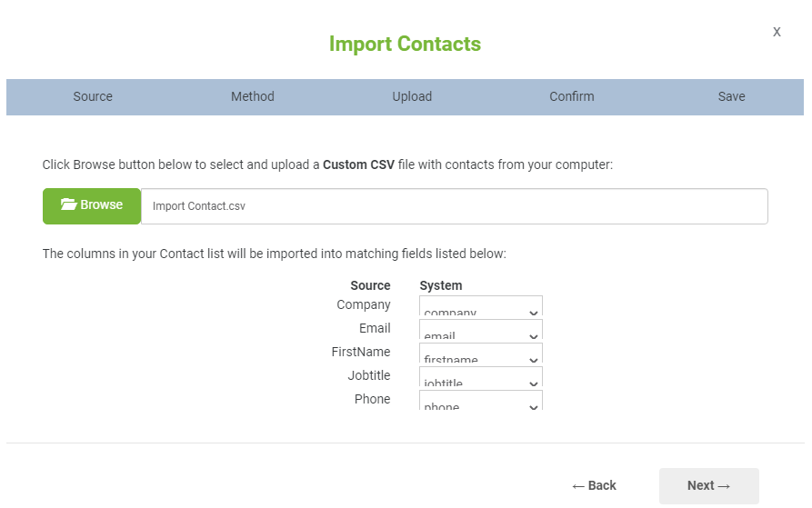Go to the Confirm step tab

point(572,96)
